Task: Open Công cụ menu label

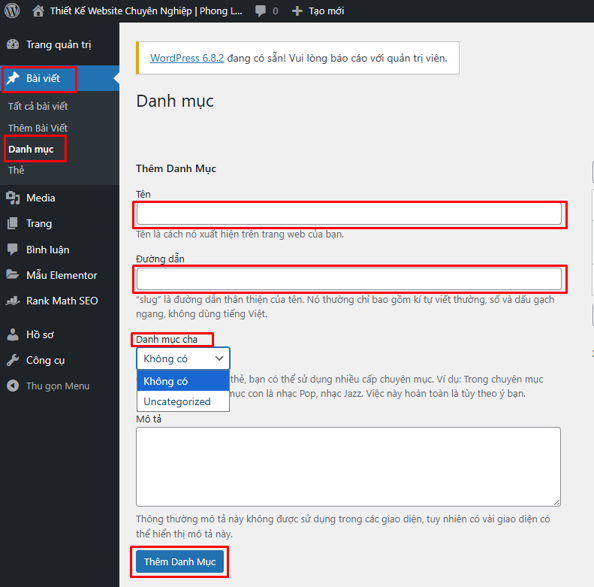Action: tap(45, 361)
